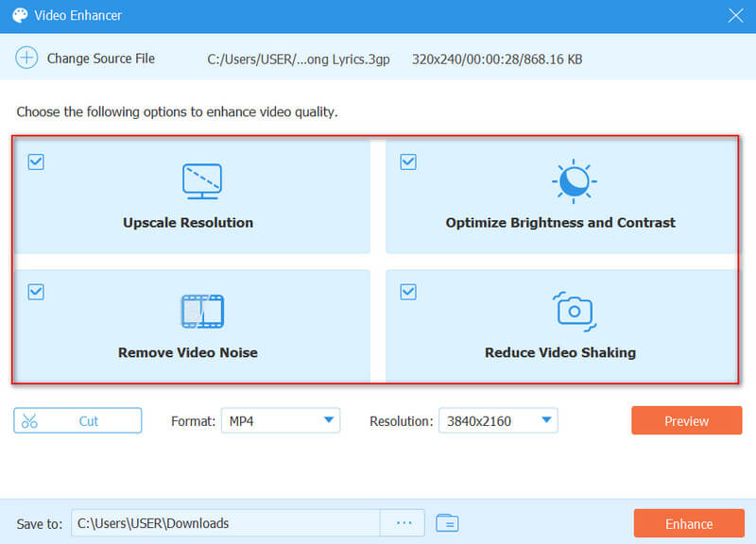756x544 pixels.
Task: Click the plus icon for Change Source File
Action: pos(28,59)
